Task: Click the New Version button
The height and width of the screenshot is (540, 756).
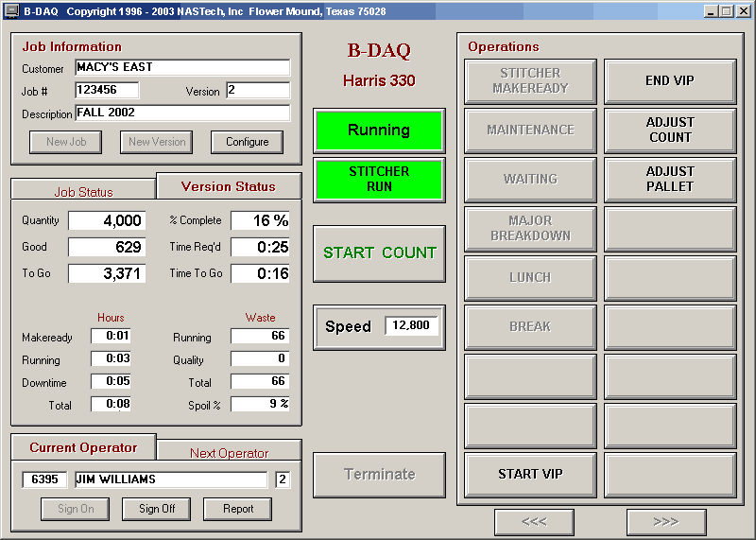Action: [156, 142]
